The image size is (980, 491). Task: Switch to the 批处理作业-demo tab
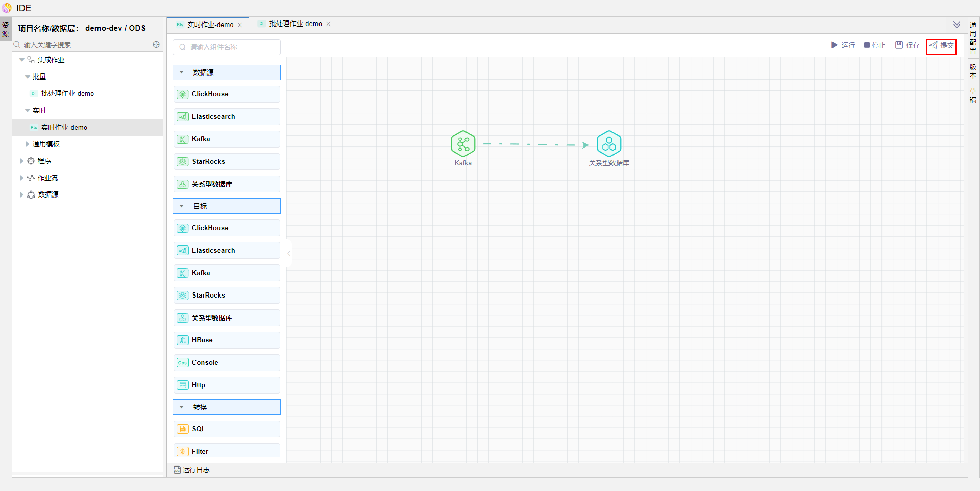[295, 24]
